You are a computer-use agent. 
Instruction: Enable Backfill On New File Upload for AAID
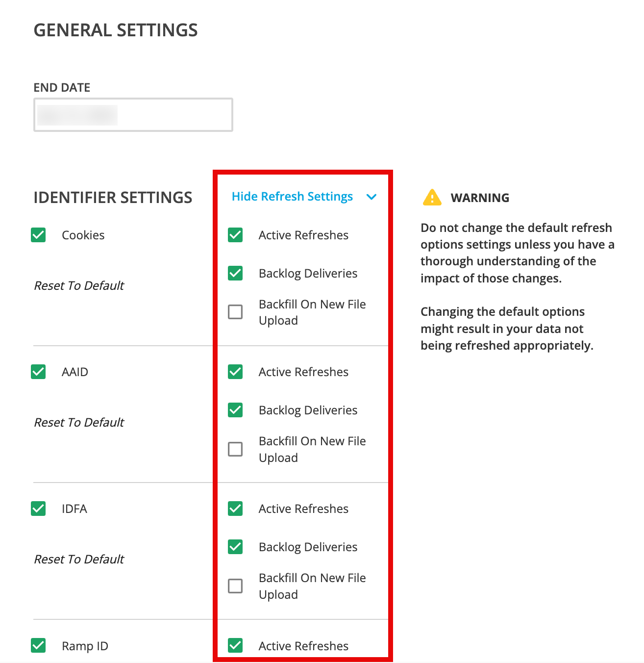235,449
